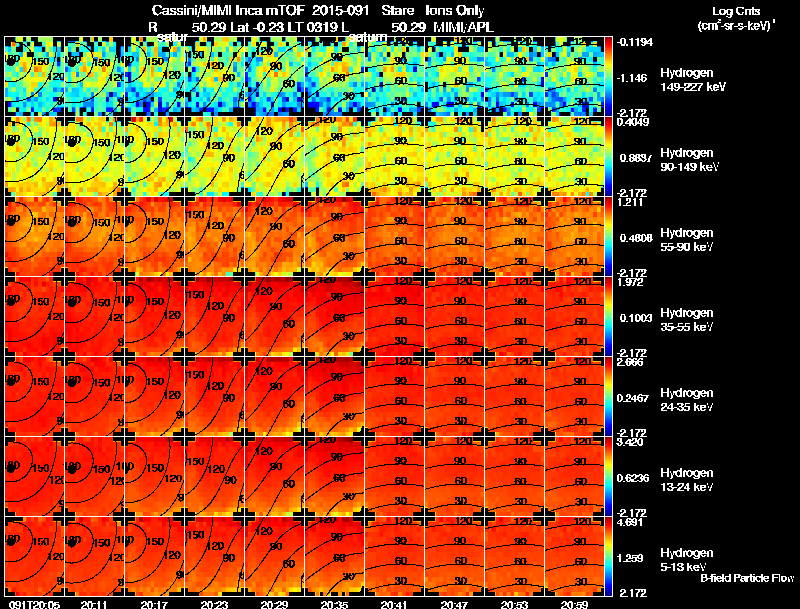Click the 20:53 time label

tap(514, 604)
